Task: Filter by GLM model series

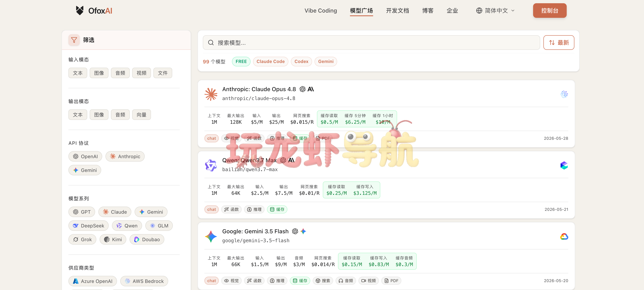Action: pyautogui.click(x=159, y=226)
